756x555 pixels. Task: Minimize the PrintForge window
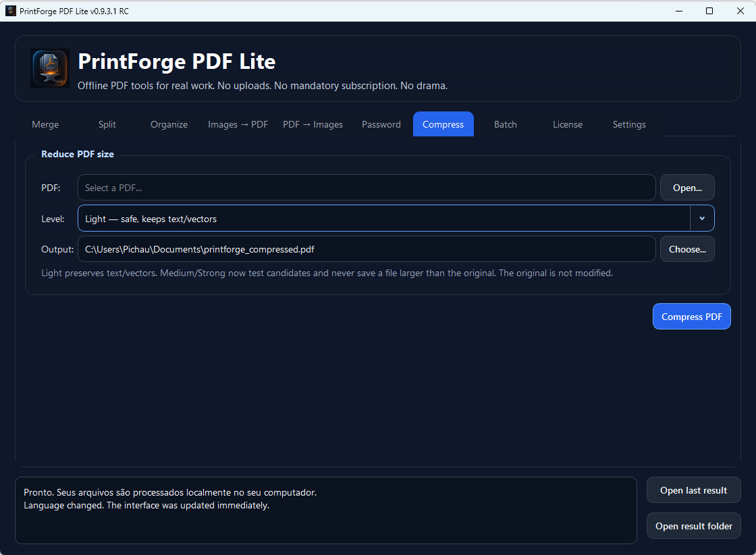tap(679, 11)
